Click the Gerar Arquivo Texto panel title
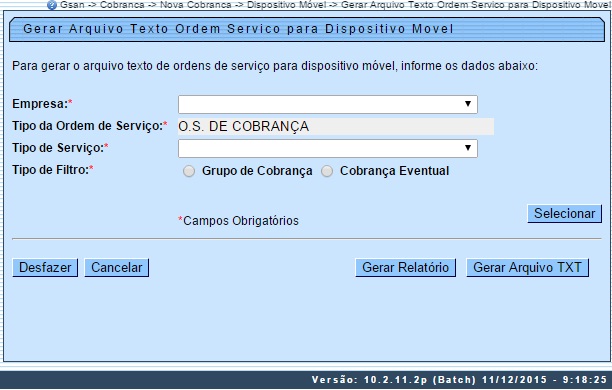Screen dimensions: 612x390 (x=238, y=29)
